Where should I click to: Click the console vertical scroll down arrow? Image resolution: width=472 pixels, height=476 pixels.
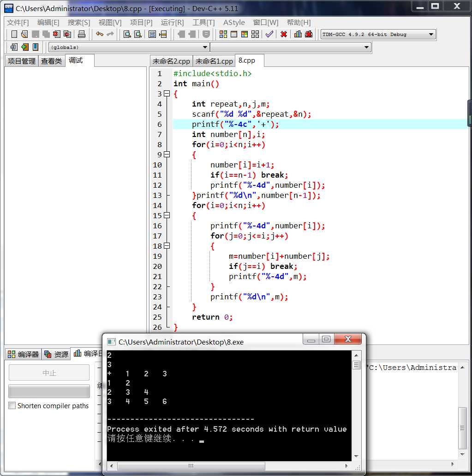[x=356, y=456]
